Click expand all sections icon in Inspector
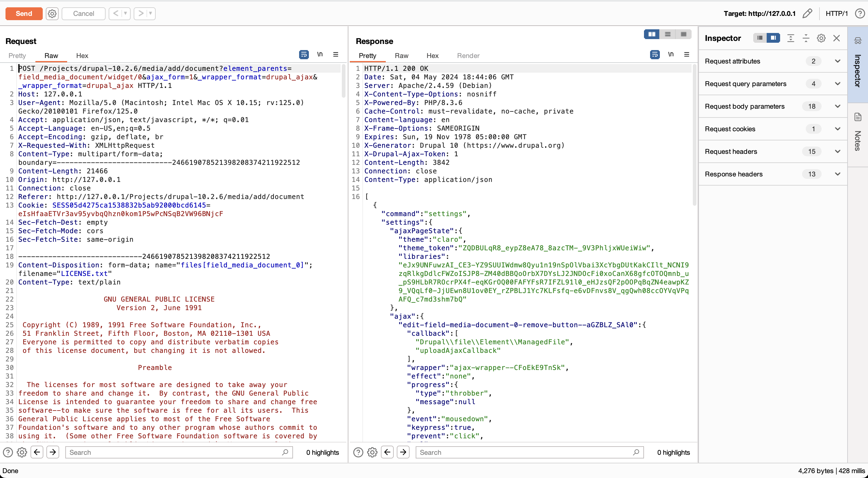The image size is (868, 478). coord(790,38)
